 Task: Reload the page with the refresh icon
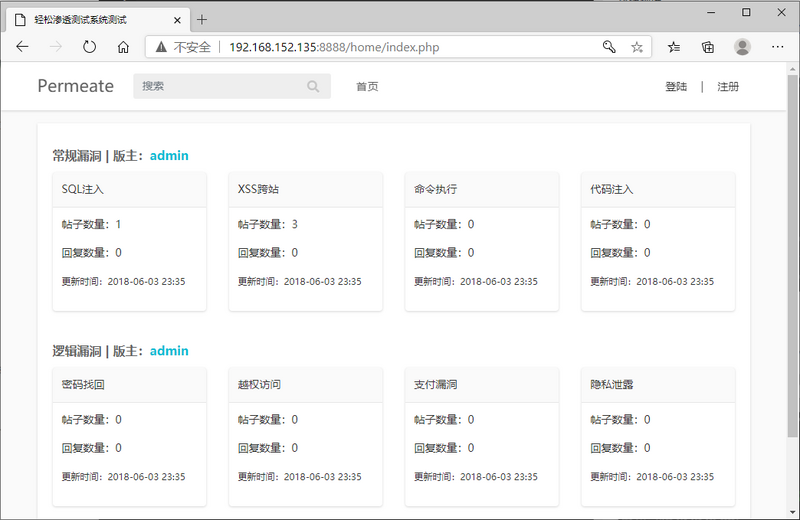pyautogui.click(x=89, y=47)
